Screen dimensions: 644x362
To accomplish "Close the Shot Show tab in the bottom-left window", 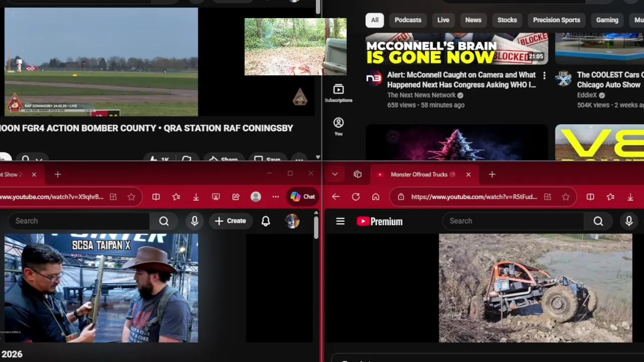I will tap(34, 174).
